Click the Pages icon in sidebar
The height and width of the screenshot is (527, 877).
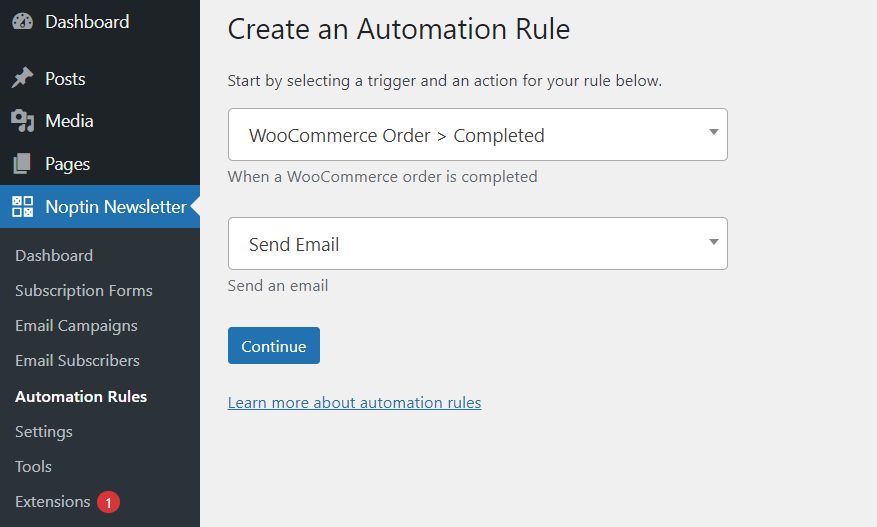tap(22, 163)
